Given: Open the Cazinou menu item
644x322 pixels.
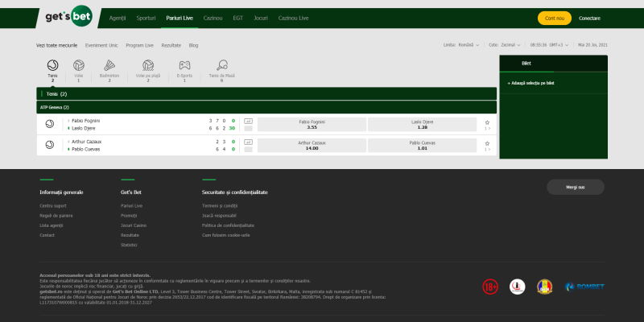Looking at the screenshot, I should [213, 18].
